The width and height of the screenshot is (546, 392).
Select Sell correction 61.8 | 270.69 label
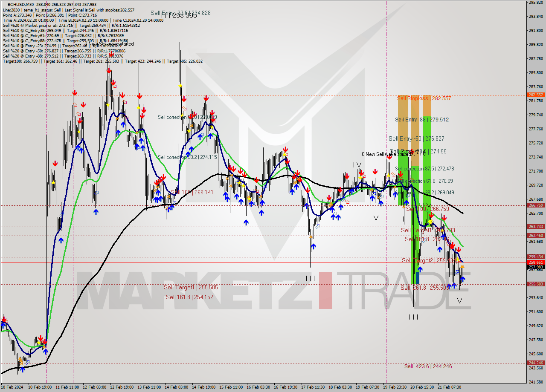pyautogui.click(x=424, y=181)
